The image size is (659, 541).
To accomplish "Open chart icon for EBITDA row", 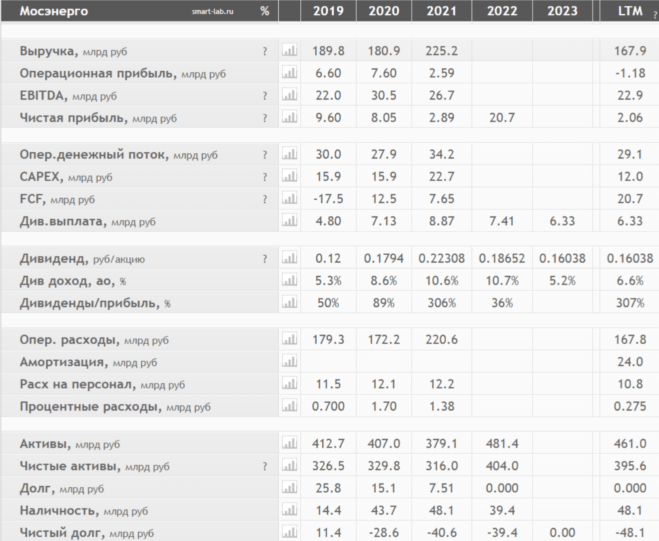I will point(290,95).
